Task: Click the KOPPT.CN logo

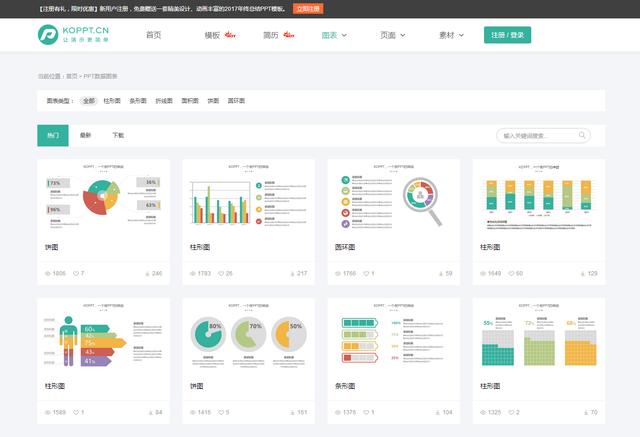Action: (x=73, y=35)
